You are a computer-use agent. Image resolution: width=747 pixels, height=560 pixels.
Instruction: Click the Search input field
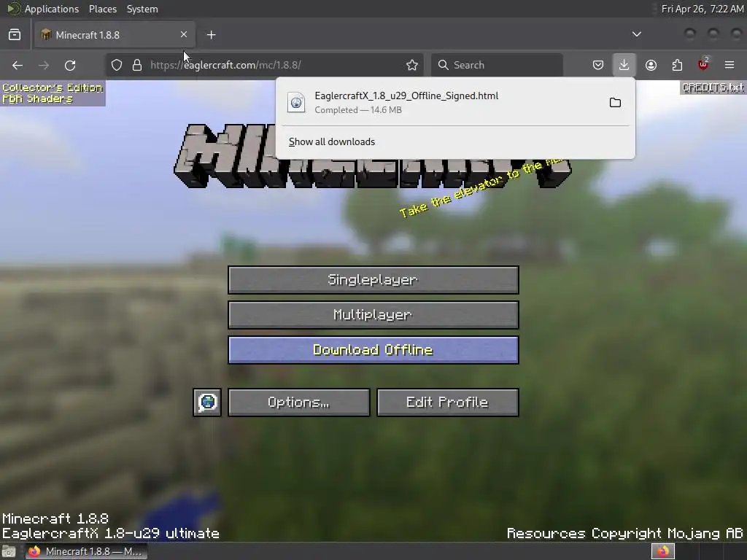click(498, 65)
